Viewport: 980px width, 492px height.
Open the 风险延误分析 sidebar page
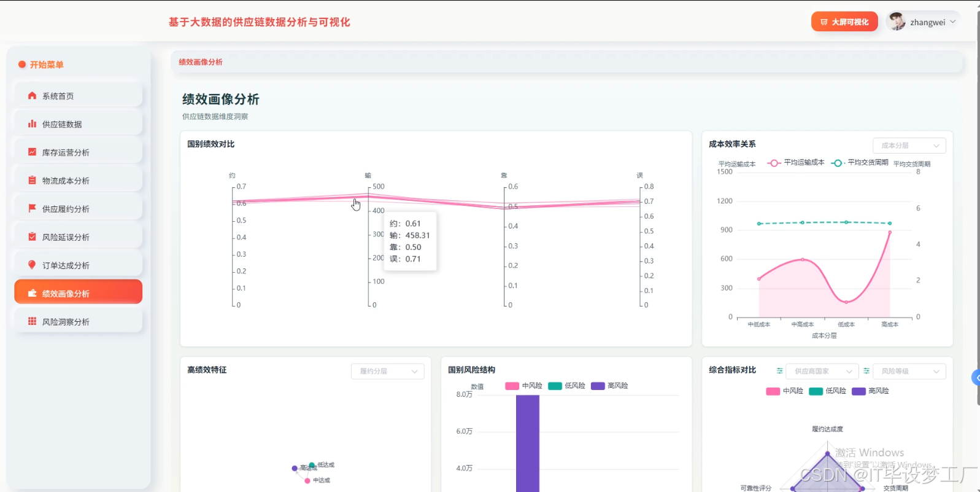[78, 237]
